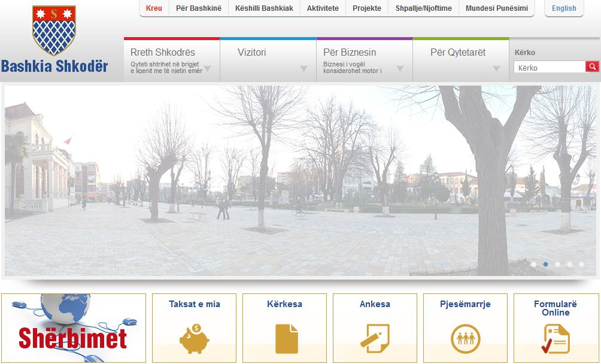Expand the Rreth Shkodrës section arrow
Image resolution: width=601 pixels, height=364 pixels.
pos(209,68)
